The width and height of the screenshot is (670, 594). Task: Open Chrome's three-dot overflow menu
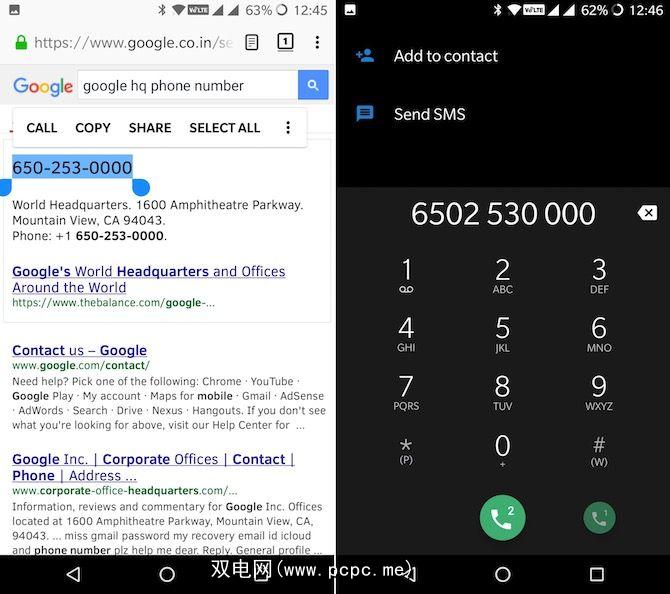click(317, 42)
